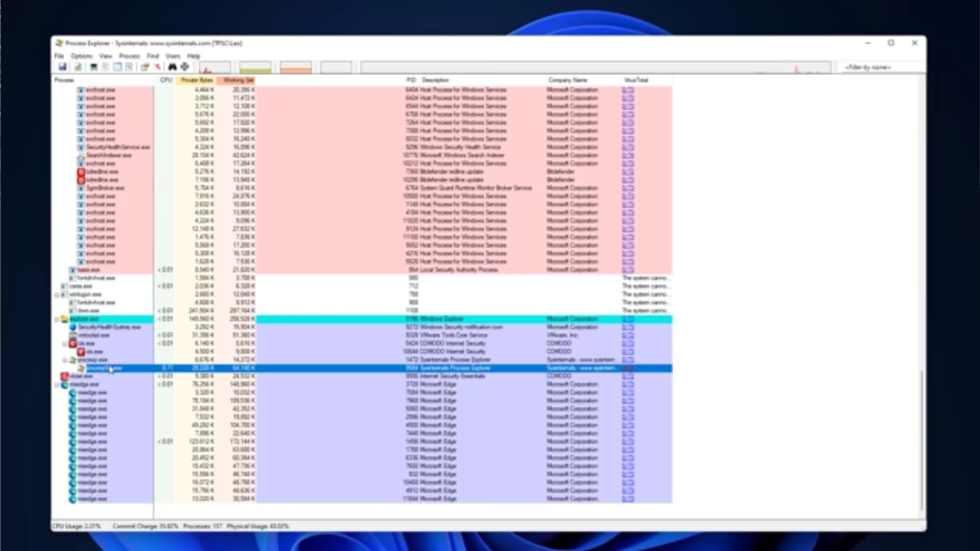Screen dimensions: 980x551
Task: Click the SearchIndexer.exe process icon
Action: (81, 155)
